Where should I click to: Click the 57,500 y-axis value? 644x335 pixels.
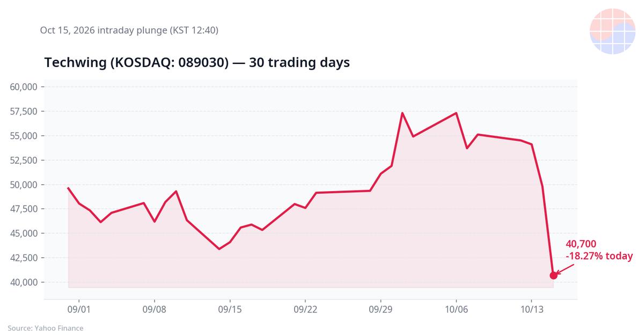[24, 111]
